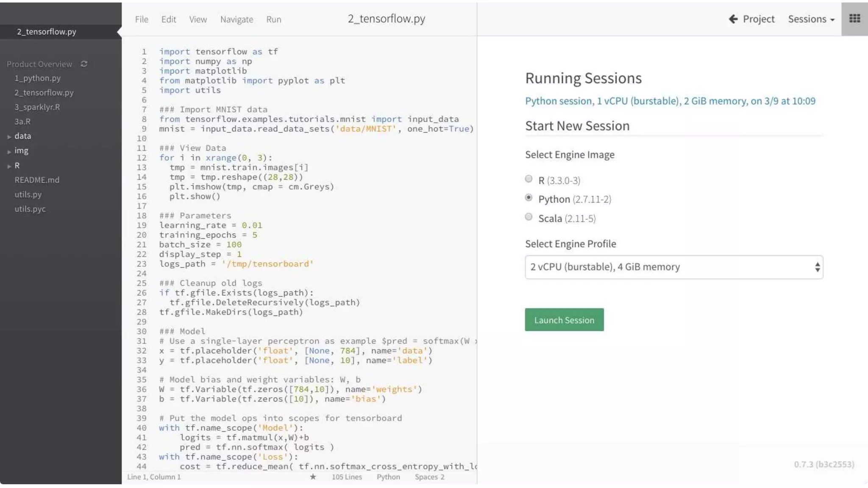Open the engine profile dropdown
Screen dimensions: 868x488
673,267
